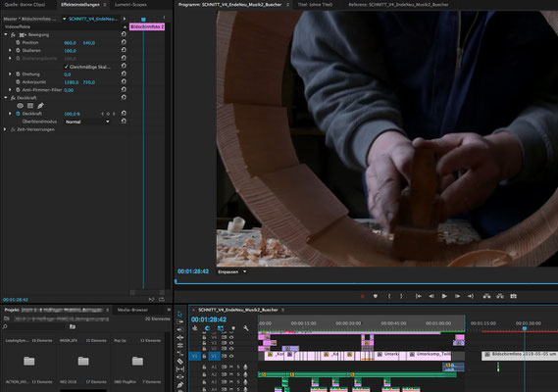
Task: Reset the Ankerpunkt parameter
Action: (x=124, y=81)
